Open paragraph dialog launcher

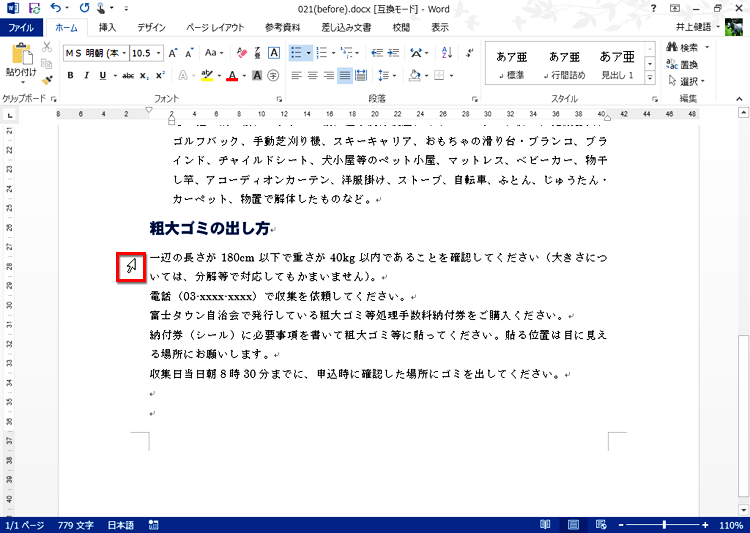[x=474, y=99]
